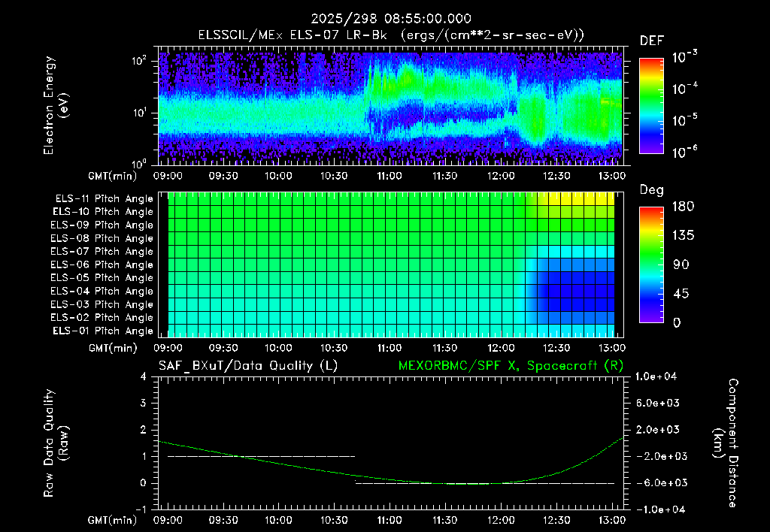Click the GMT(min) label under the pitch angle panel
The image size is (770, 532).
pyautogui.click(x=113, y=349)
